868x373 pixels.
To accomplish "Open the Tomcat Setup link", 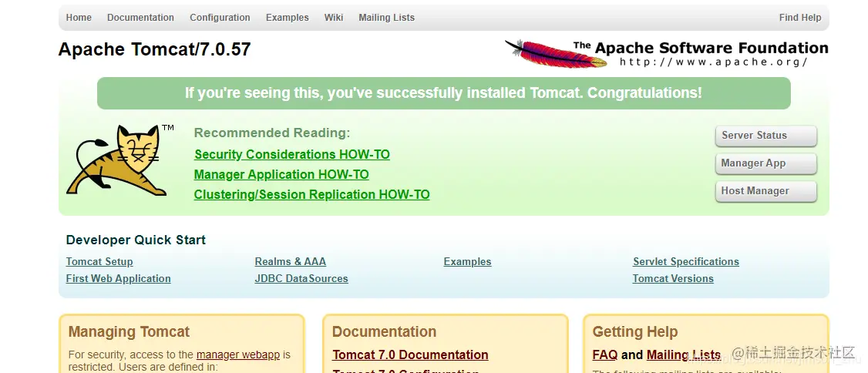I will pyautogui.click(x=99, y=262).
